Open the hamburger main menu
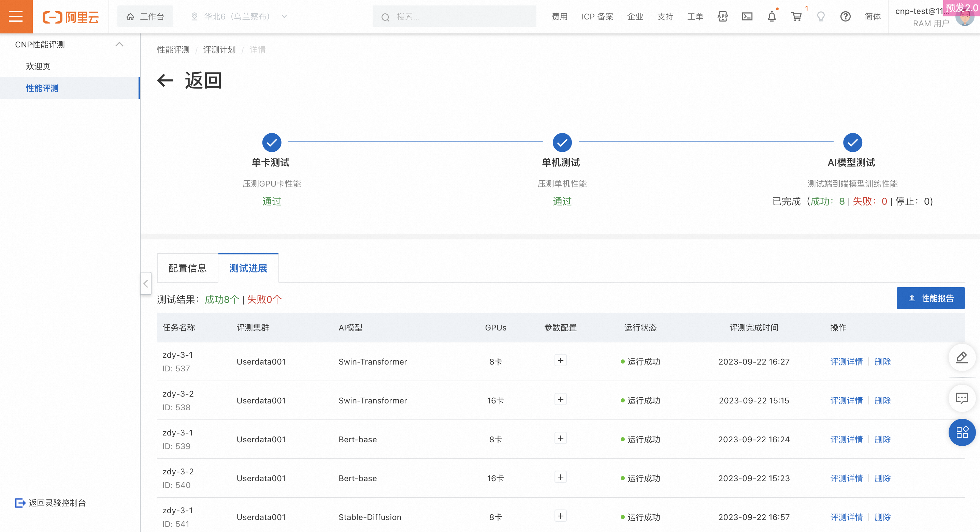The image size is (980, 532). click(x=16, y=16)
